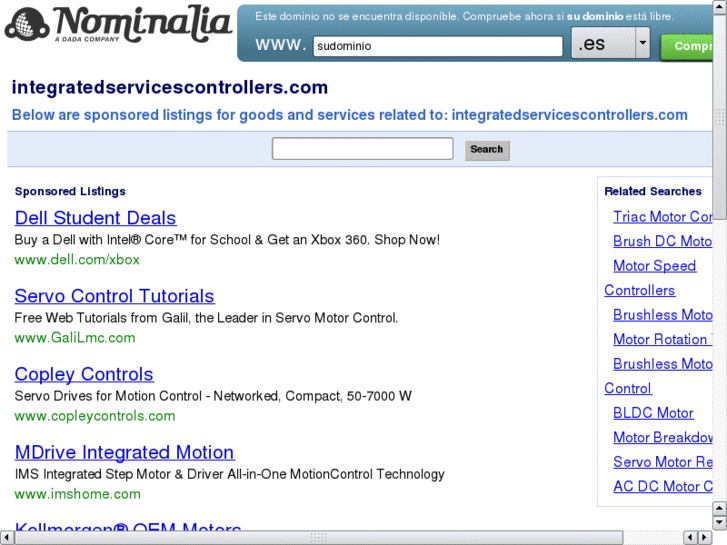Click the Dell Xbox 360 description text
This screenshot has height=545, width=727.
click(x=227, y=240)
